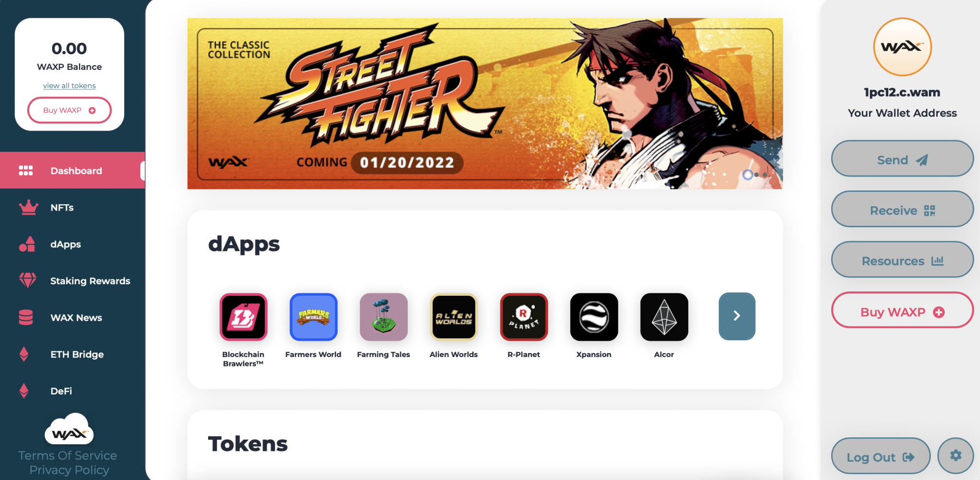Open the Alcor exchange icon
The height and width of the screenshot is (480, 980).
[x=664, y=317]
